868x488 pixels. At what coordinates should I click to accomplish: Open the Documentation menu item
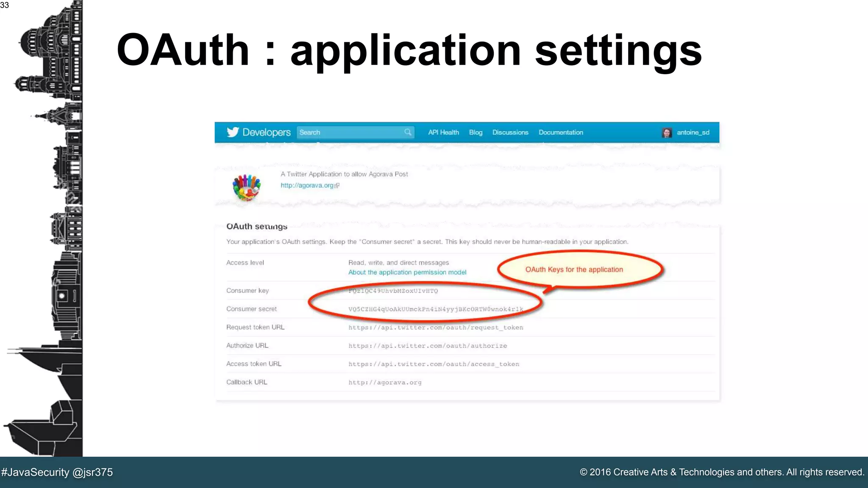(x=561, y=132)
